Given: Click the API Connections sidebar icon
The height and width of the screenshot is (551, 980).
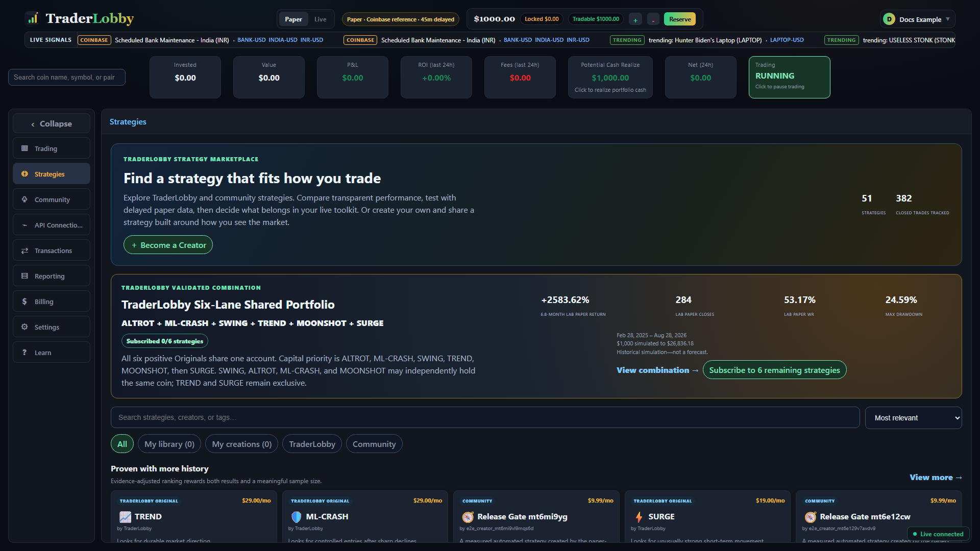Looking at the screenshot, I should pyautogui.click(x=24, y=225).
